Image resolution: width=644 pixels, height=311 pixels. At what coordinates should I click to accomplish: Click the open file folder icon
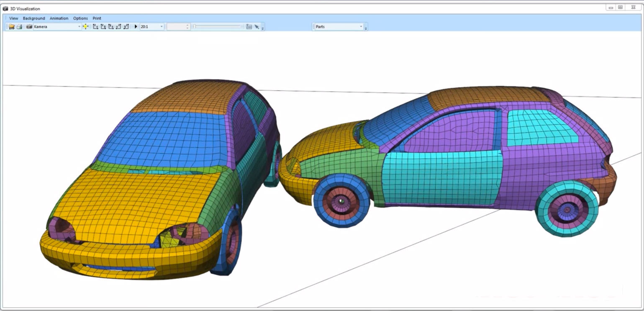12,27
